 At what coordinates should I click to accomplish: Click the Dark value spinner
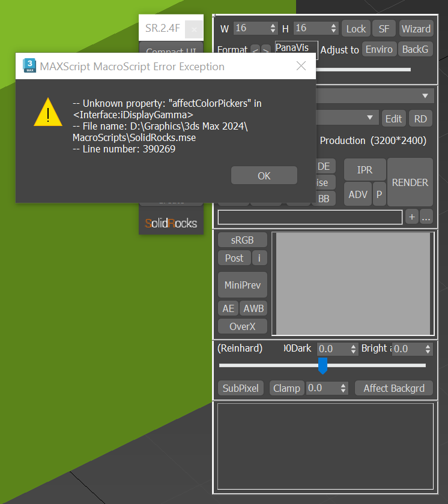(337, 349)
